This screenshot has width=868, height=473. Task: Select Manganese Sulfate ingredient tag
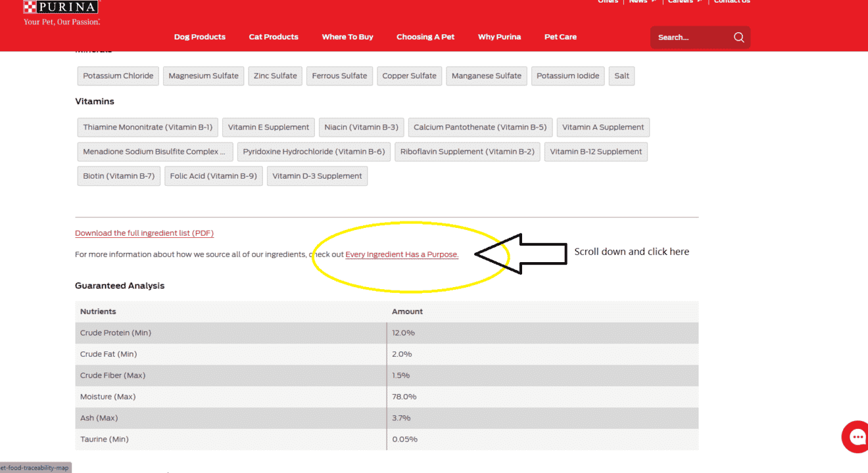pos(487,76)
